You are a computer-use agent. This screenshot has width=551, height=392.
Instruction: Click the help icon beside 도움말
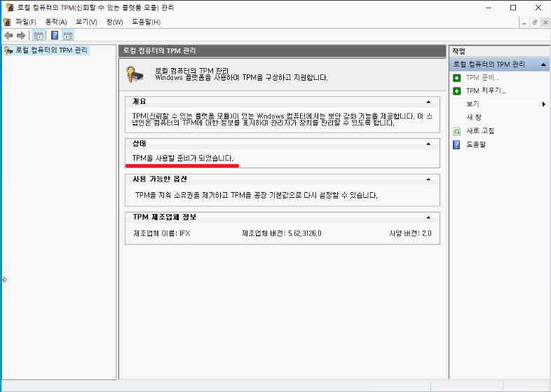tap(457, 144)
